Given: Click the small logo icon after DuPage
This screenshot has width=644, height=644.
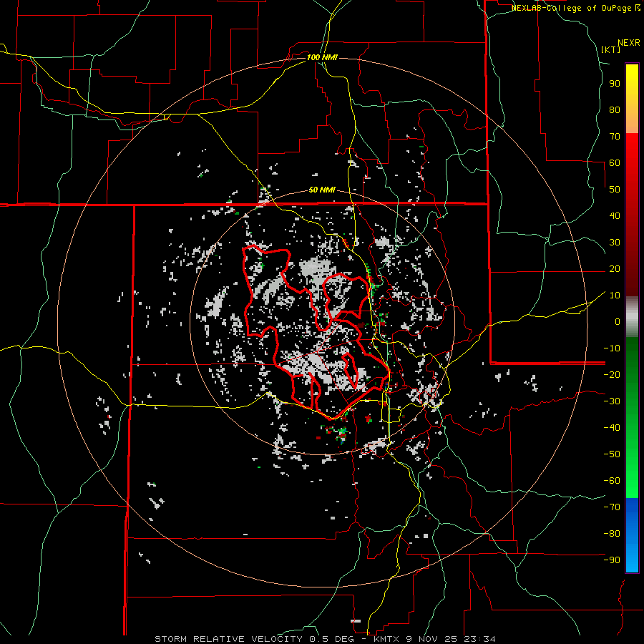Looking at the screenshot, I should point(638,8).
